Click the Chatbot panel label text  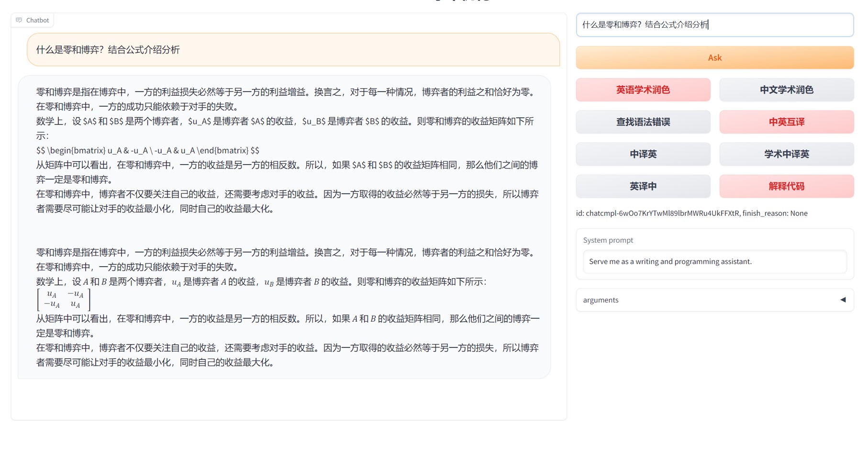[x=37, y=20]
